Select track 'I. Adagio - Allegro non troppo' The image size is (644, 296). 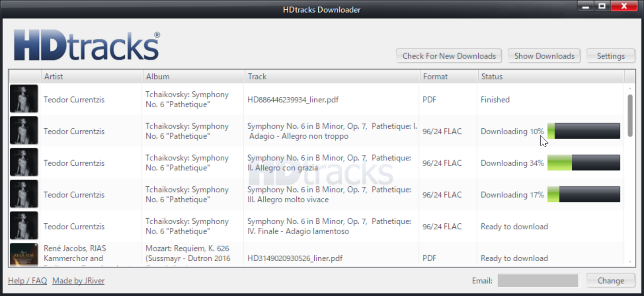[332, 131]
